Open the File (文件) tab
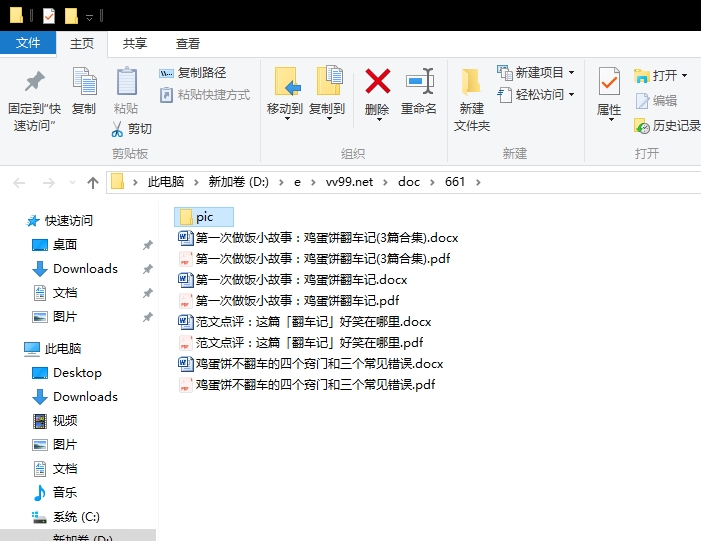 (x=28, y=43)
